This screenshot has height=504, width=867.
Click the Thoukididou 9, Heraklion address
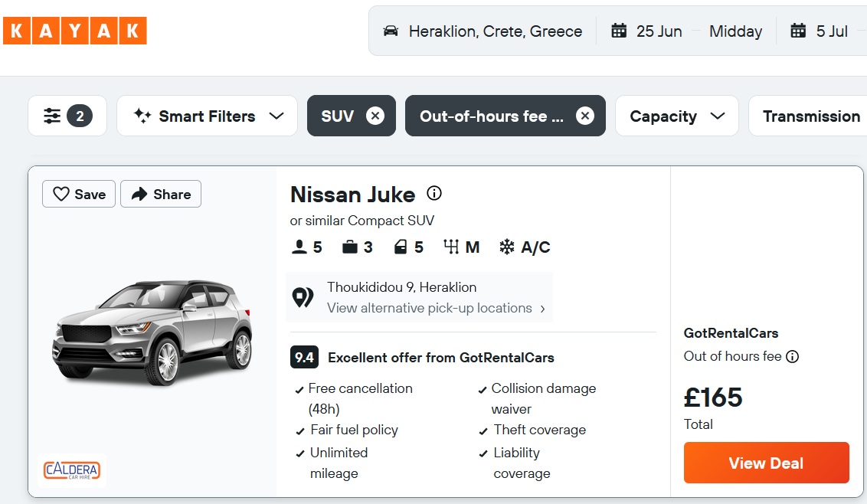(401, 287)
